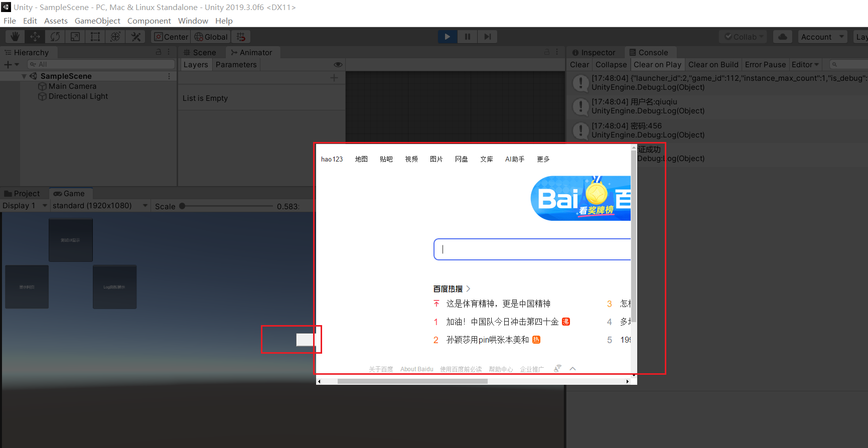Click the Game view Scale slider
868x448 pixels.
pyautogui.click(x=226, y=206)
